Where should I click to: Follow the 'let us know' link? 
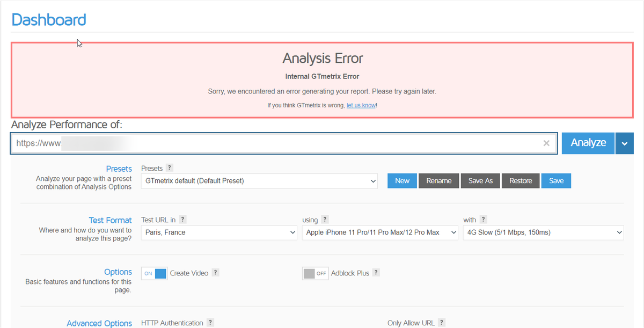[x=361, y=105]
